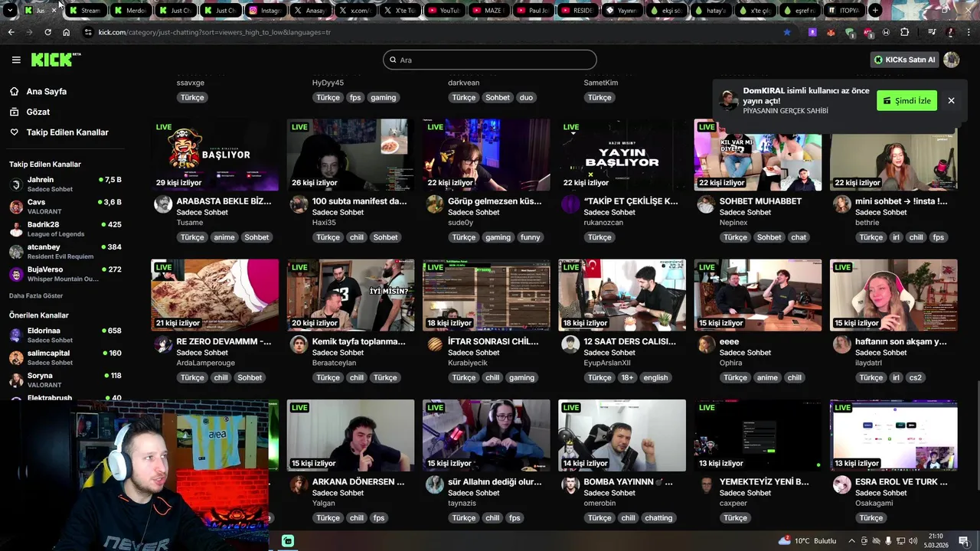The width and height of the screenshot is (980, 551).
Task: Click the search magnifier icon
Action: point(394,60)
